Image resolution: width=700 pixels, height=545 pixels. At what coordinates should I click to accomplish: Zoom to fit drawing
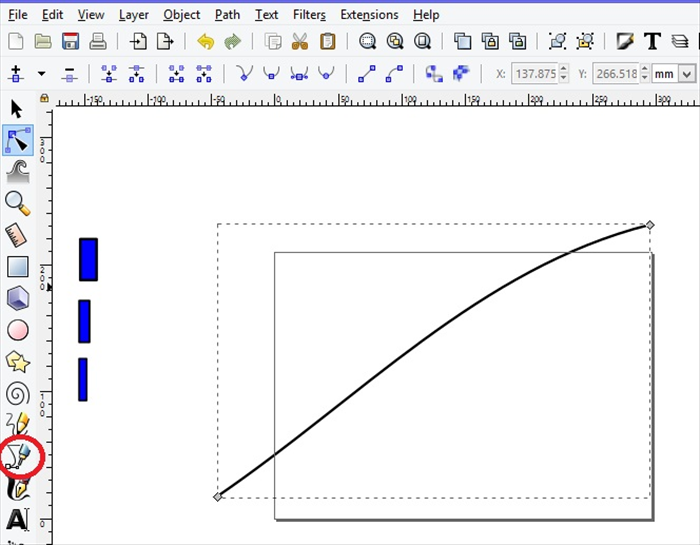[x=395, y=42]
